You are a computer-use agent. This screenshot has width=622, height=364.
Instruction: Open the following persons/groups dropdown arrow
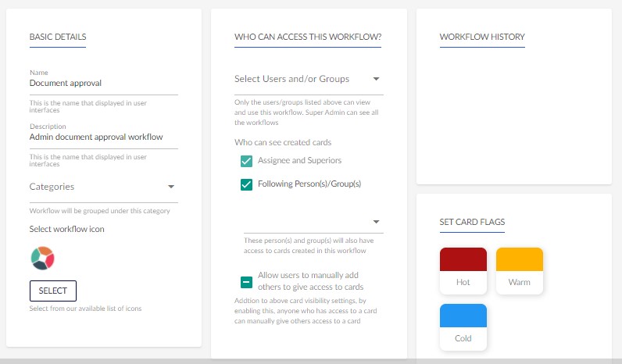pos(376,222)
